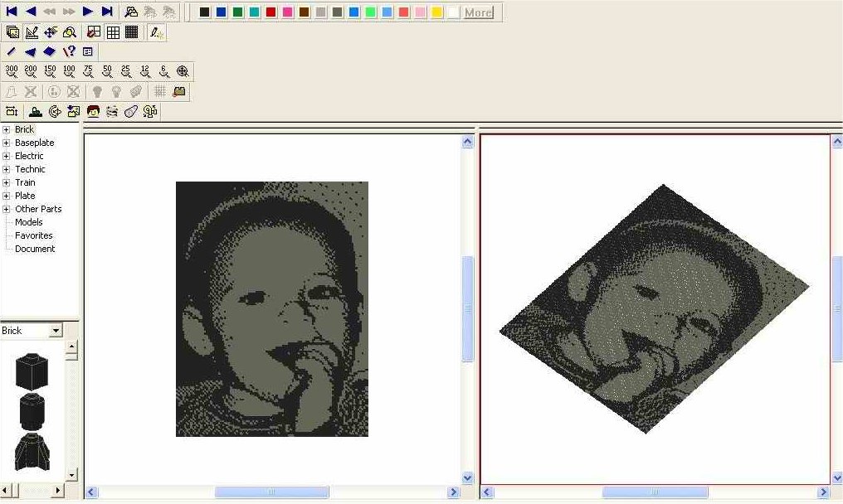The height and width of the screenshot is (504, 843).
Task: Select Favorites in the parts tree
Action: point(34,236)
